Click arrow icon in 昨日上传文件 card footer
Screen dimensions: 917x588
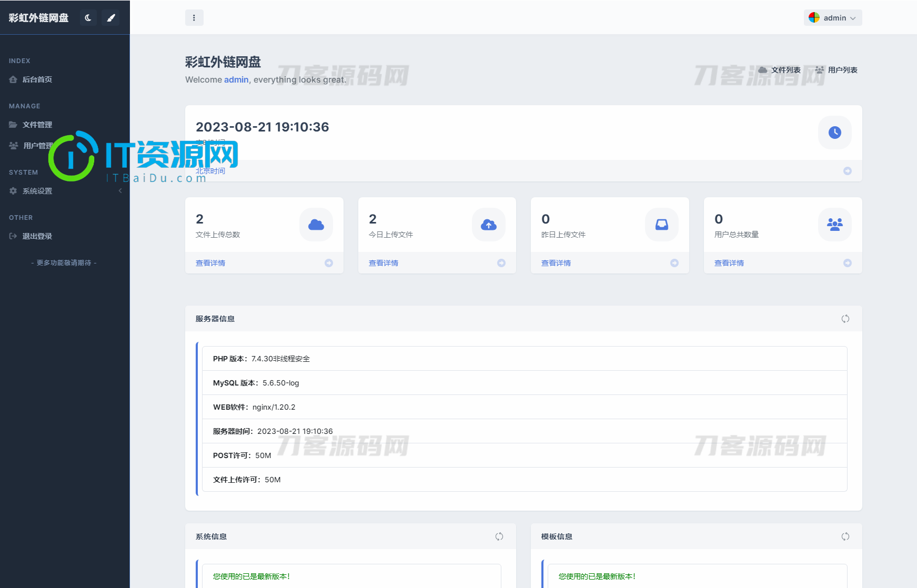[x=674, y=263]
